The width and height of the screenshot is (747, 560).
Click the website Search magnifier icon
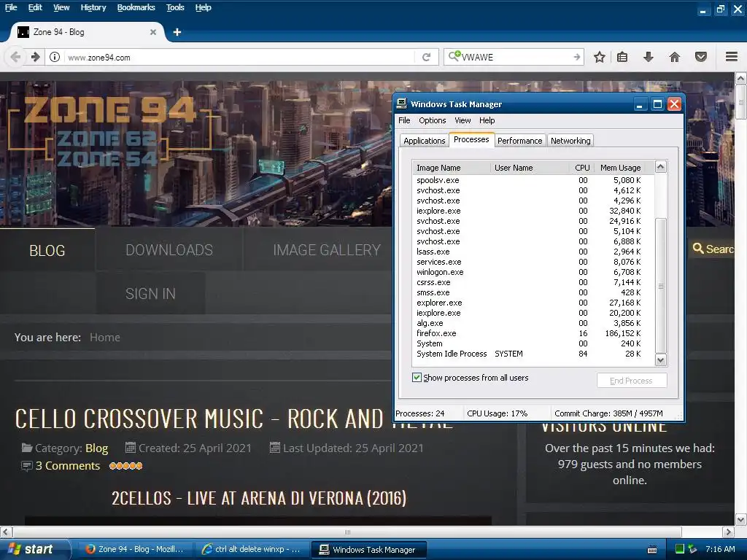pos(698,248)
